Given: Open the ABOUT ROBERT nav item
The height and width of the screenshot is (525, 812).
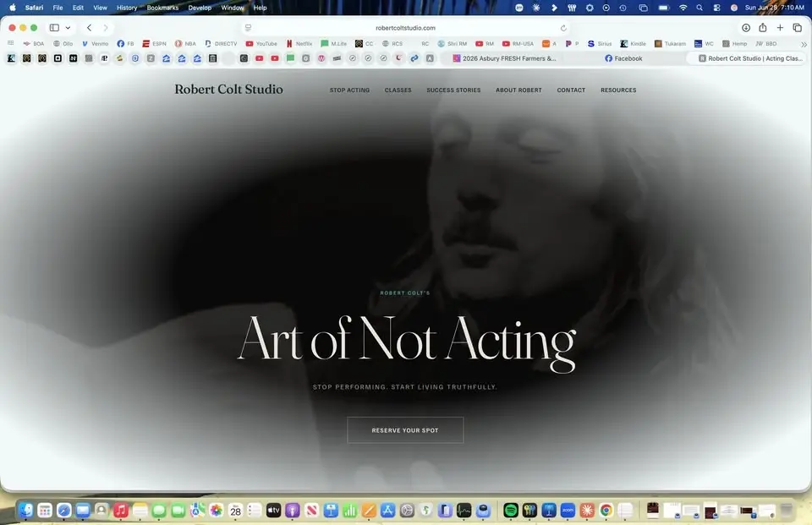Looking at the screenshot, I should click(518, 90).
